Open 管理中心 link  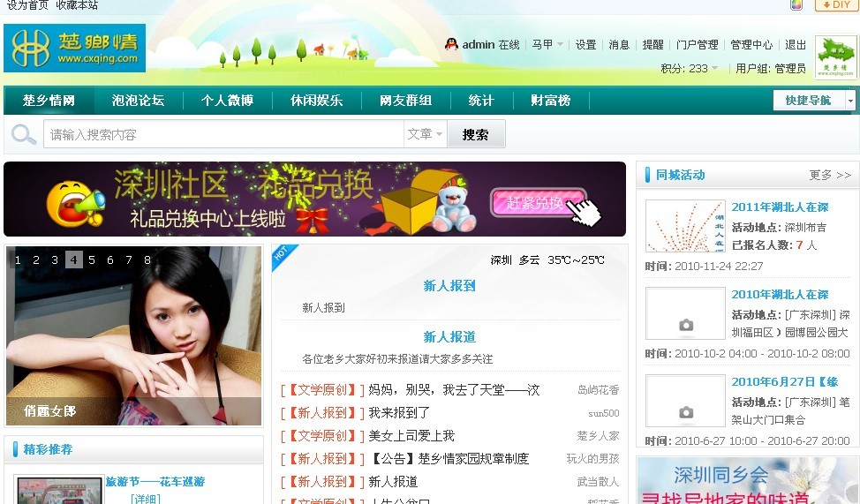coord(751,44)
